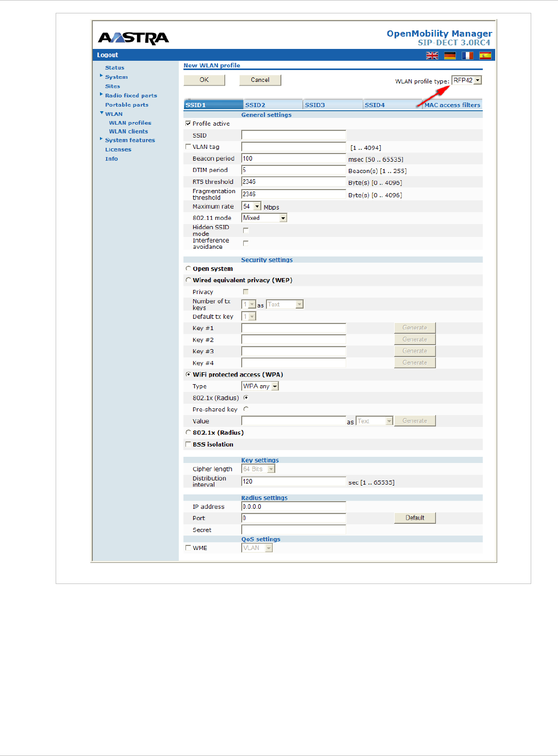558x756 pixels.
Task: Open Portable parts in sidebar
Action: coord(127,105)
